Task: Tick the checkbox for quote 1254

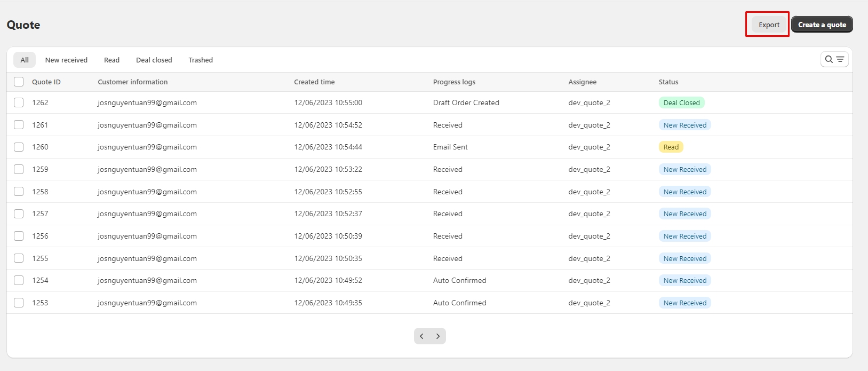Action: [19, 280]
